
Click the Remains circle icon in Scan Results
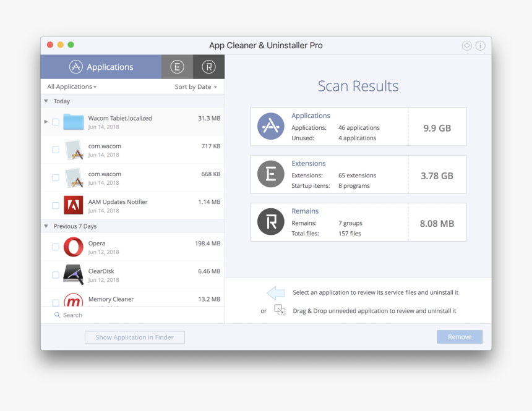pos(271,222)
